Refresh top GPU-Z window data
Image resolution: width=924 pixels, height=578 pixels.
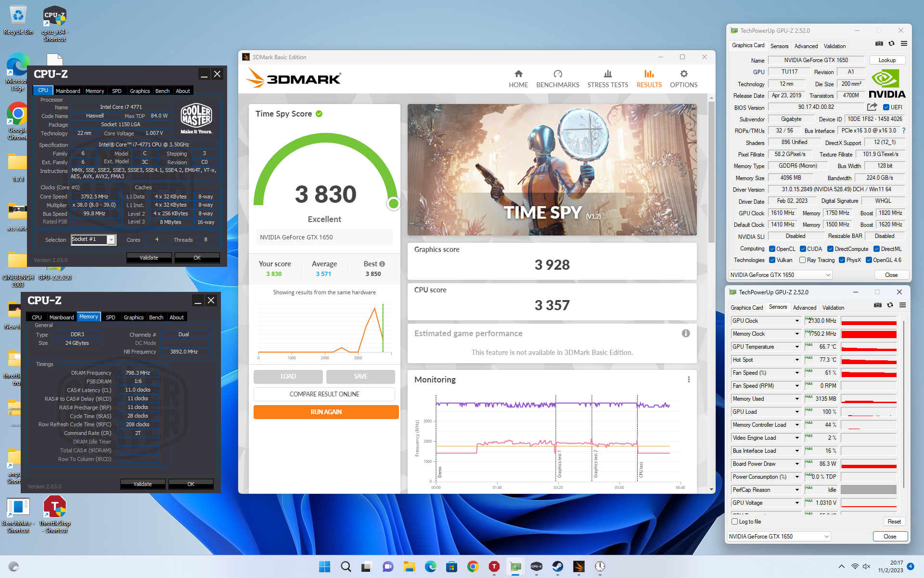tap(891, 43)
